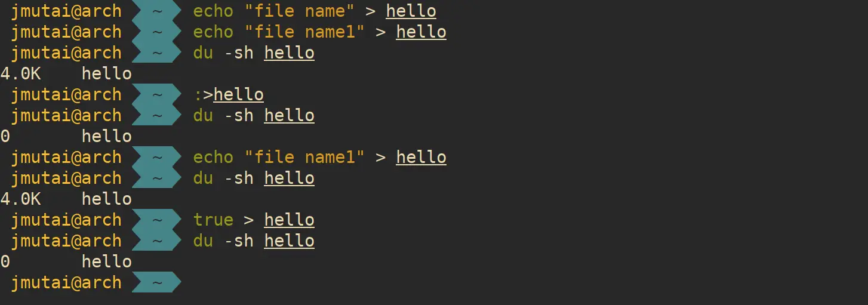Click jmutai@arch on the empty bottom prompt line
The height and width of the screenshot is (305, 868).
point(66,282)
